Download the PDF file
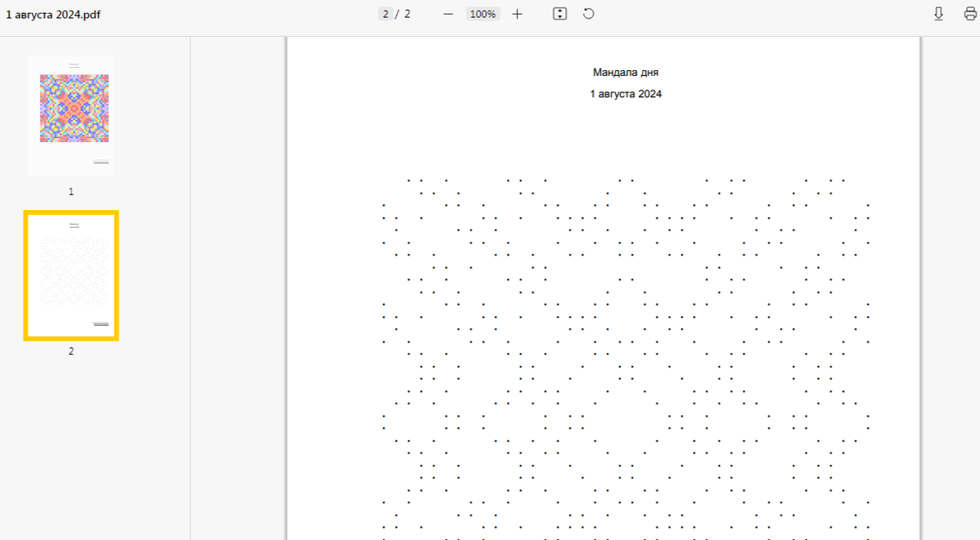Screen dimensions: 980x540 pyautogui.click(x=939, y=14)
